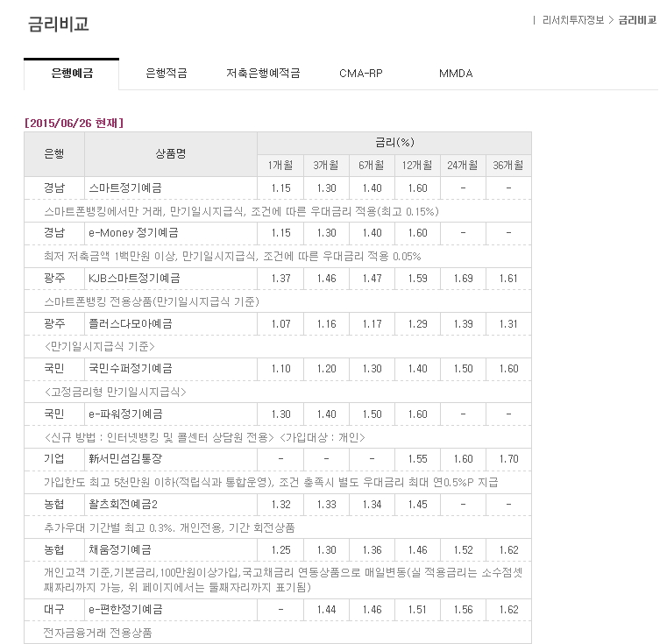Click the 36개월 column header
The width and height of the screenshot is (667, 644).
(x=507, y=166)
